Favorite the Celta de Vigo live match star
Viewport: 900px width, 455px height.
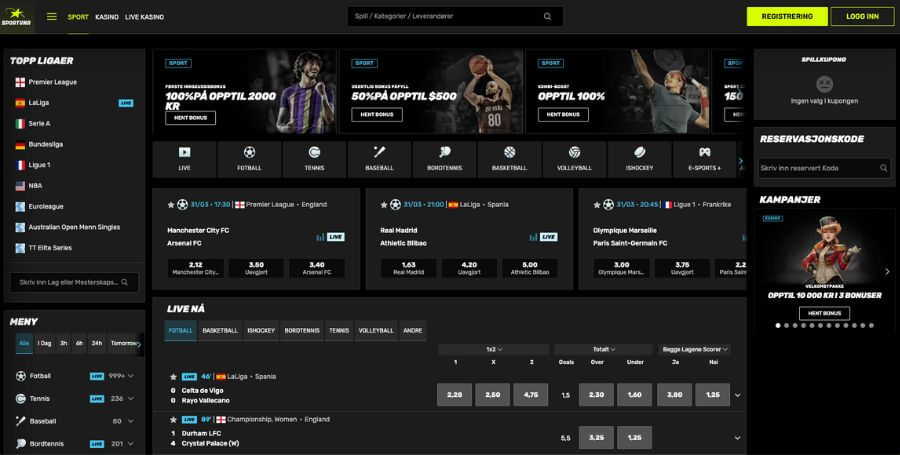tap(173, 377)
